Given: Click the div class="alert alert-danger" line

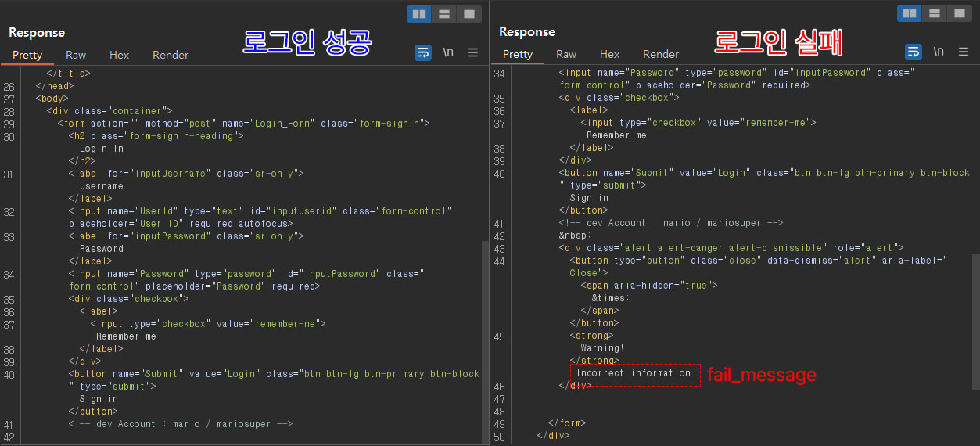Looking at the screenshot, I should [x=731, y=248].
